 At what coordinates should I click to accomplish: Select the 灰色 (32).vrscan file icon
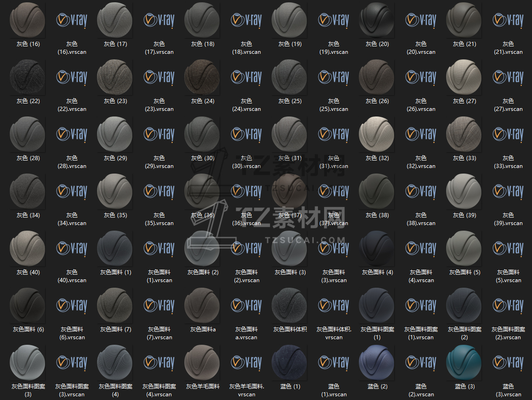(421, 134)
